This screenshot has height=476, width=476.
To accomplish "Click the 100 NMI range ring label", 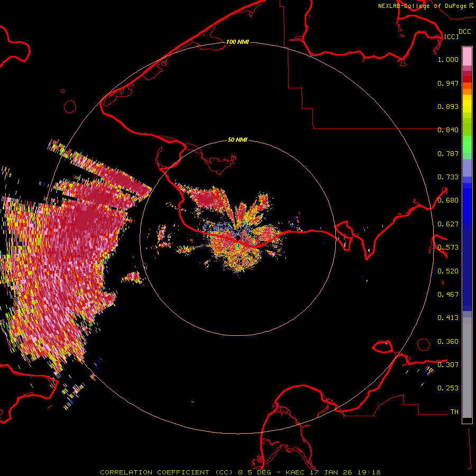I will (237, 42).
